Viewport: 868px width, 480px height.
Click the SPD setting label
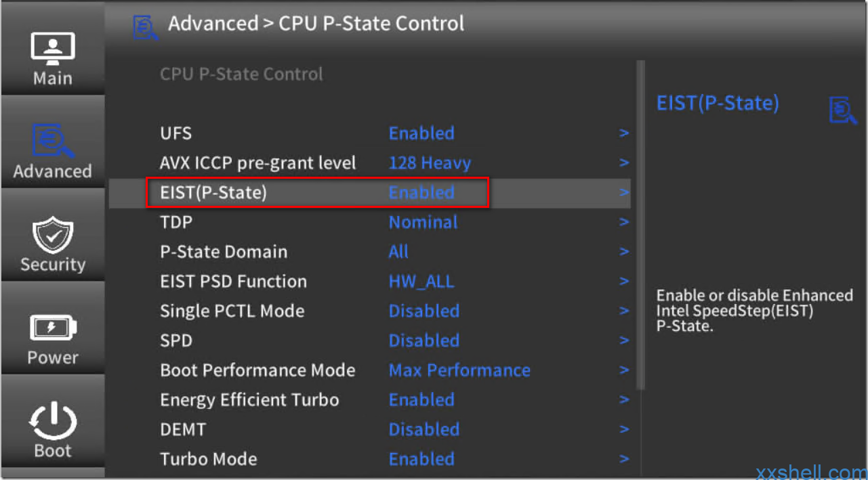pyautogui.click(x=176, y=341)
